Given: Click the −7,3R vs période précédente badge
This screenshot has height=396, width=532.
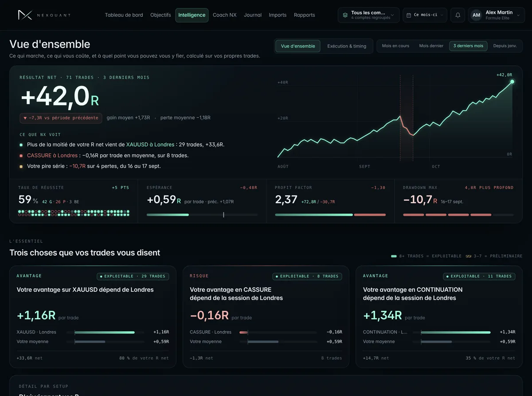Looking at the screenshot, I should click(x=61, y=118).
